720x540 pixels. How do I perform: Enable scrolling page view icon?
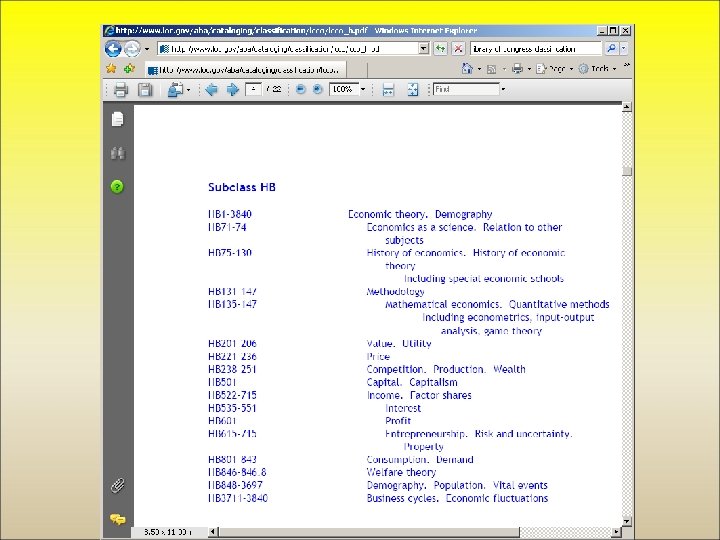(388, 90)
